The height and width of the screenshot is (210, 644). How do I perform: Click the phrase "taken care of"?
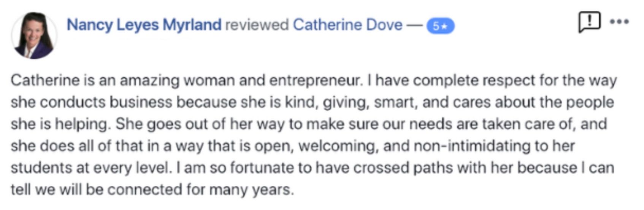(x=527, y=124)
